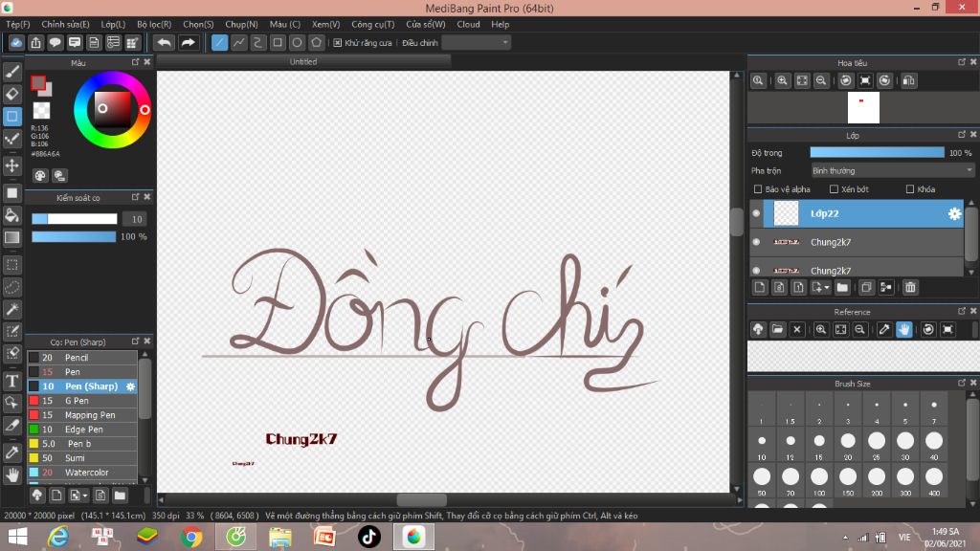The image size is (980, 551).
Task: Select the Lasso tool
Action: [x=11, y=287]
